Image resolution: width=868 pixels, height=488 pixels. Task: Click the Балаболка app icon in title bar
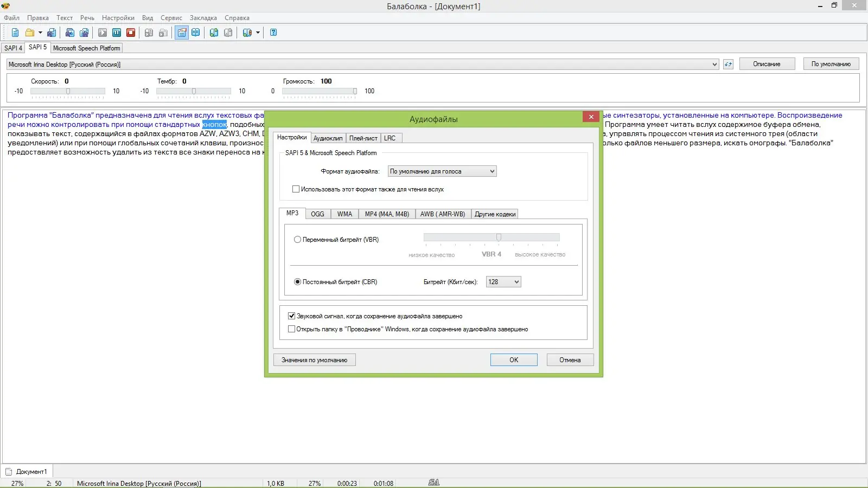point(5,6)
